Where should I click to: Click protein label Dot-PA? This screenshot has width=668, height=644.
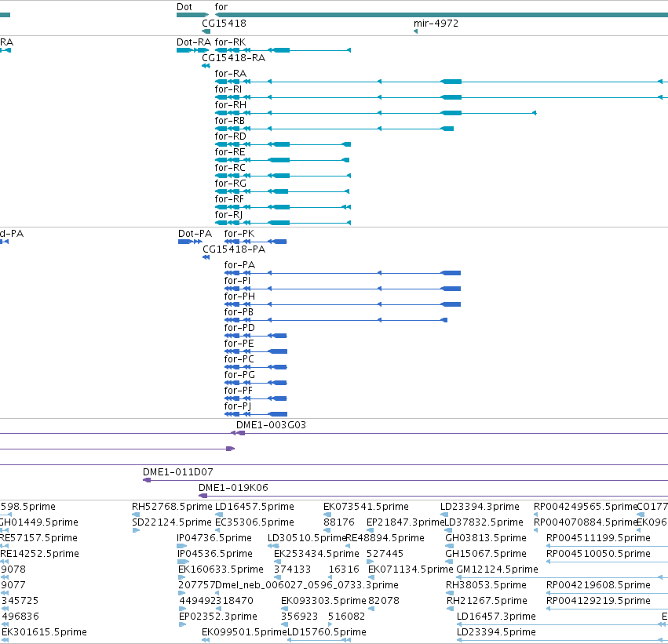pyautogui.click(x=195, y=234)
